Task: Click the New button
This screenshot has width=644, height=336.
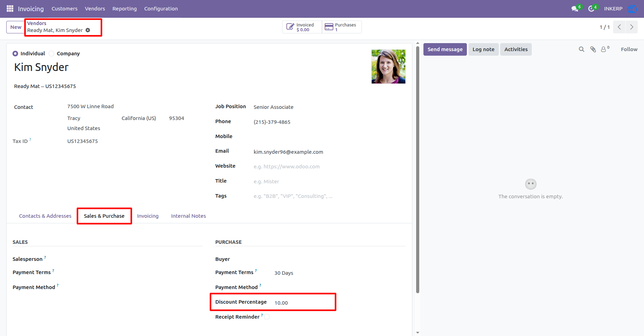Action: tap(16, 27)
